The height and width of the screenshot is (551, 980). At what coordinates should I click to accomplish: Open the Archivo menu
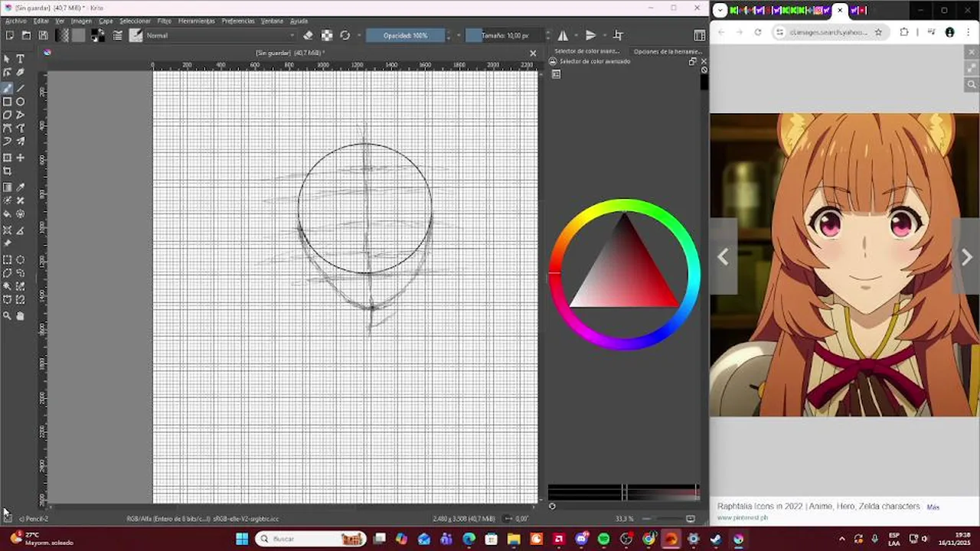15,21
